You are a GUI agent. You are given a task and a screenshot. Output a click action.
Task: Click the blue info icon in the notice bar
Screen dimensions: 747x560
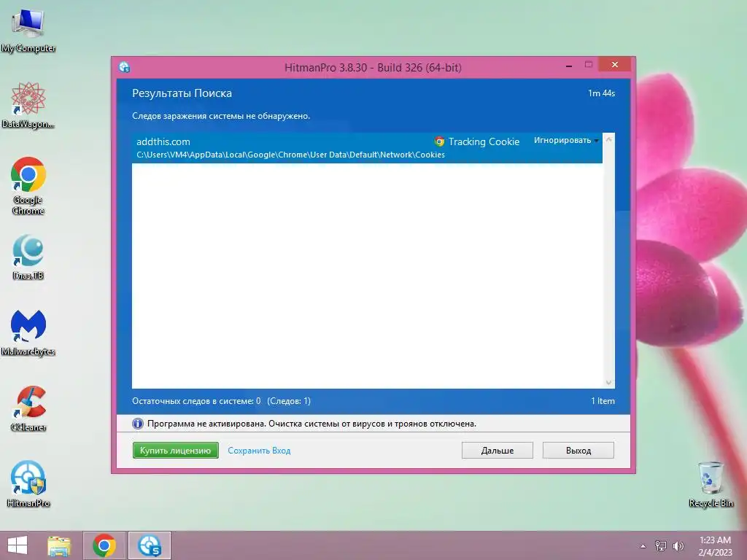pyautogui.click(x=137, y=424)
